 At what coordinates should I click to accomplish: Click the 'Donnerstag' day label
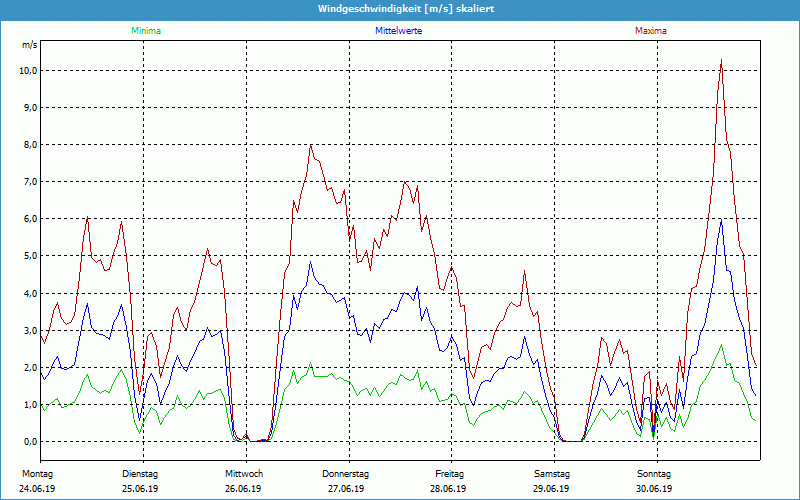click(345, 474)
